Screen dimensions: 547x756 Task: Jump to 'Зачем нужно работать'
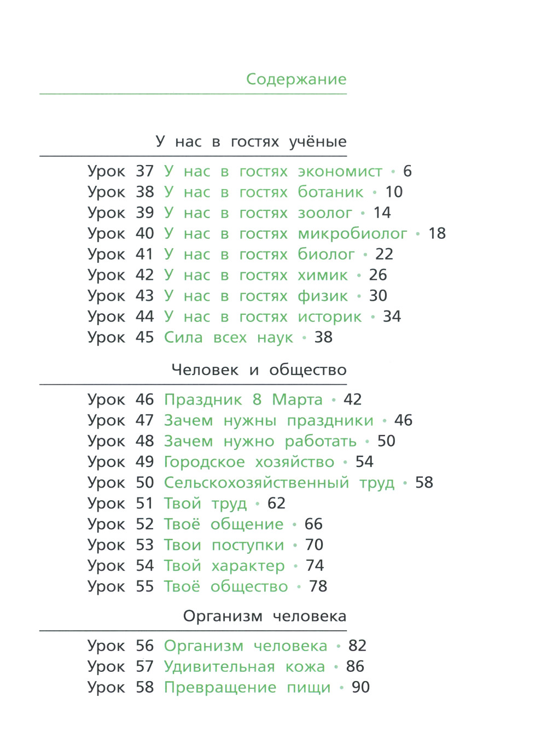coord(260,442)
